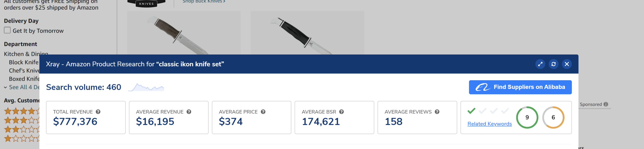
Task: Refresh the Xray product research data
Action: (553, 64)
